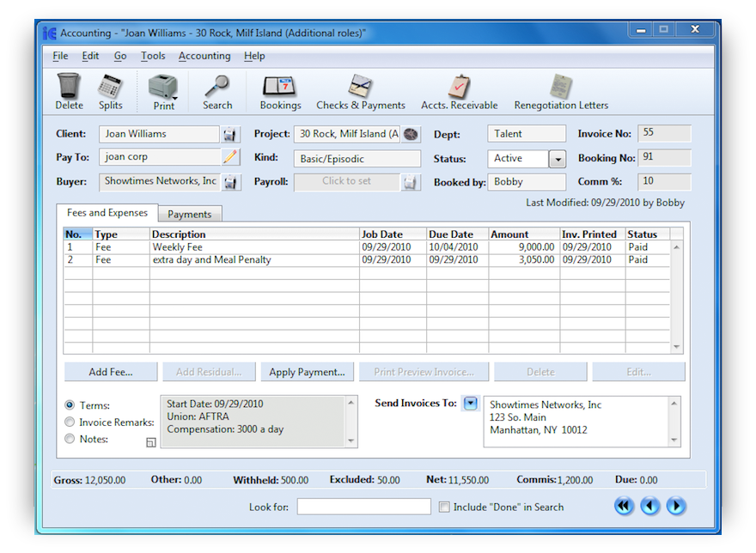
Task: Open the Go menu
Action: coord(120,56)
